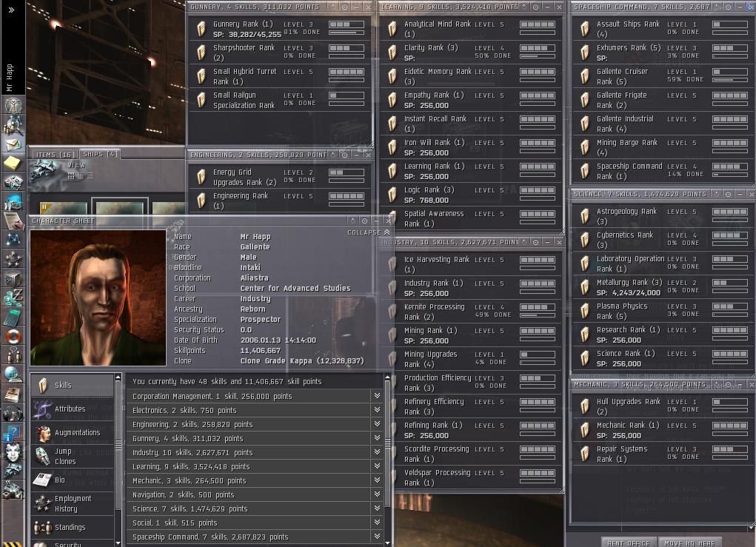
Task: Open the Jukebox headphones icon
Action: (13, 413)
